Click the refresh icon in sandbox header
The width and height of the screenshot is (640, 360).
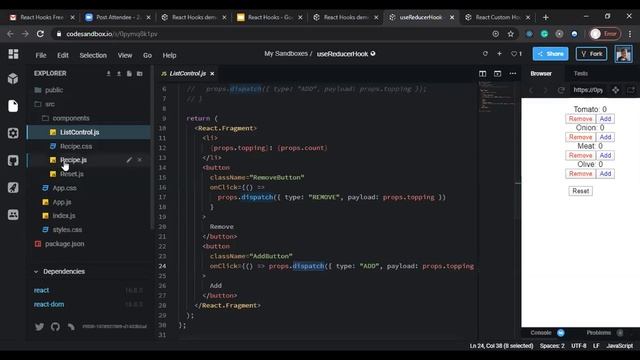click(x=485, y=53)
